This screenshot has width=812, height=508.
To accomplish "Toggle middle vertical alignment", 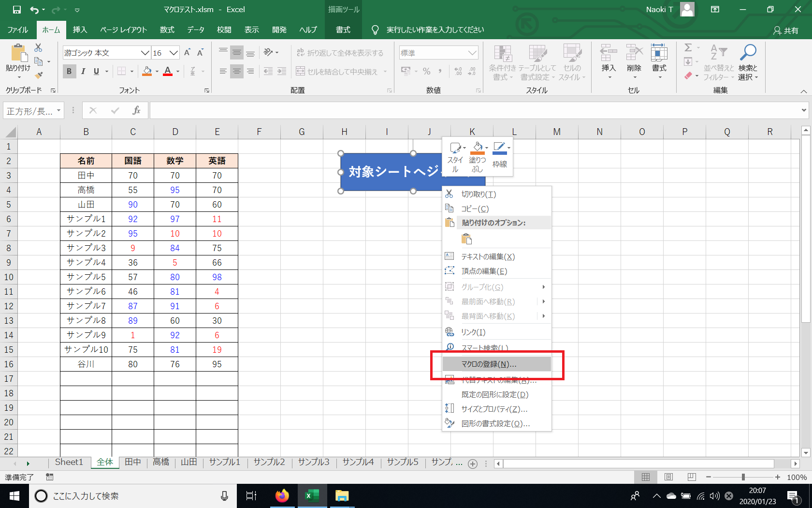I will click(236, 52).
